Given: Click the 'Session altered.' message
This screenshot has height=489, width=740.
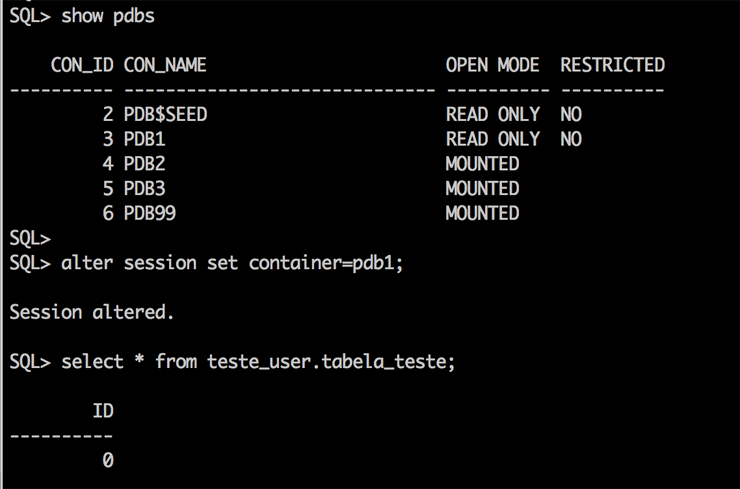Looking at the screenshot, I should tap(92, 312).
